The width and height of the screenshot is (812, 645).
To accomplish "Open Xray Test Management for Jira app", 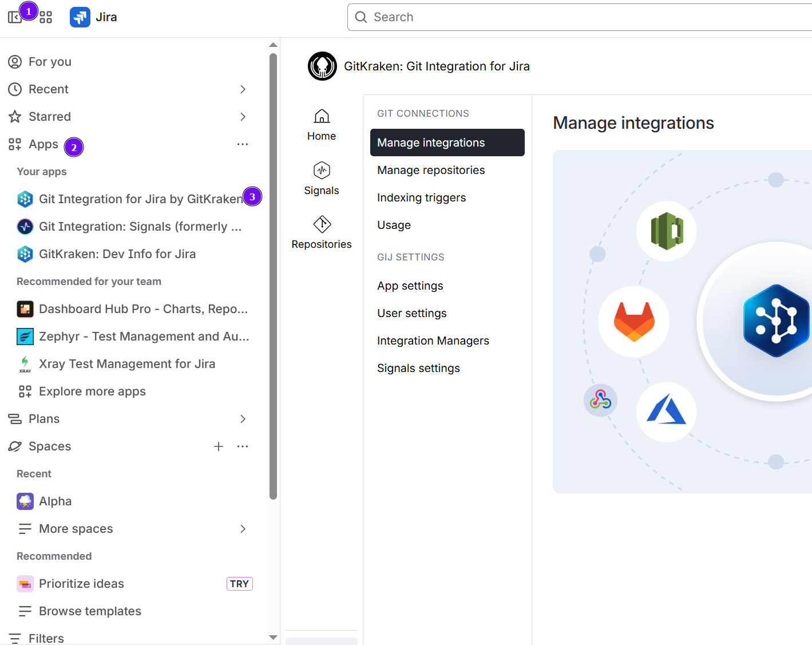I will click(126, 364).
